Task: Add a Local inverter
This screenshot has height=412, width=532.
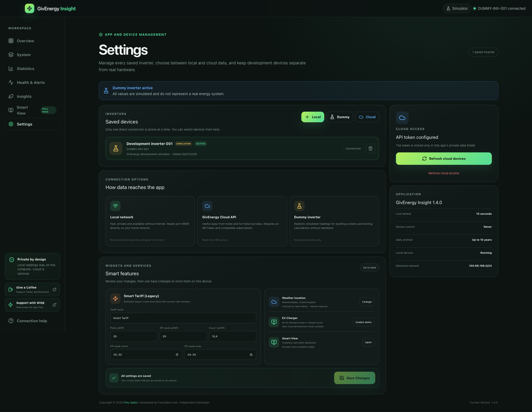Action: pyautogui.click(x=313, y=117)
